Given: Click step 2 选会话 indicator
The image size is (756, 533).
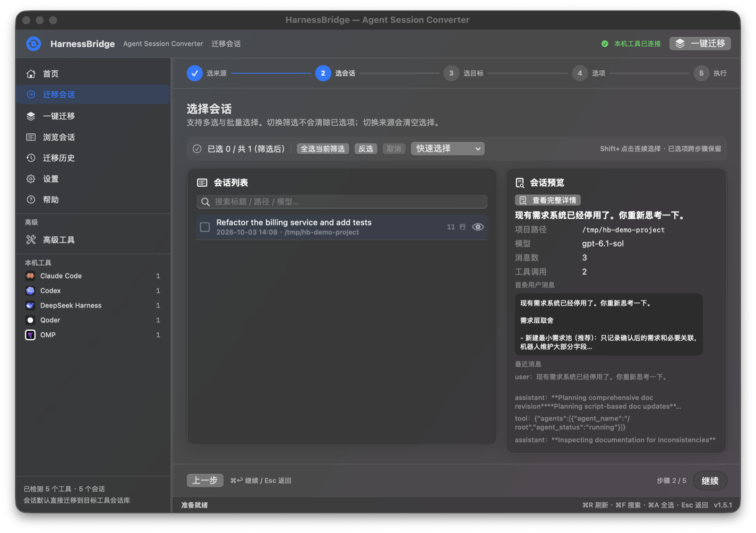Looking at the screenshot, I should tap(323, 73).
